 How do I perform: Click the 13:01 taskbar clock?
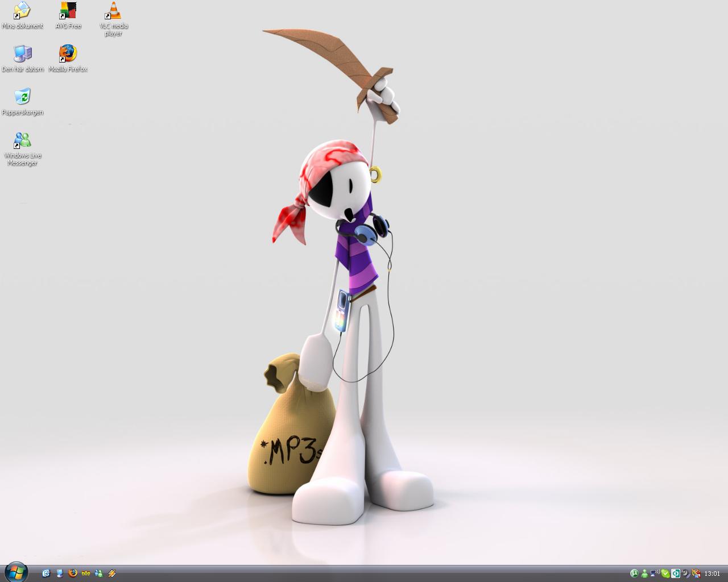tap(712, 573)
